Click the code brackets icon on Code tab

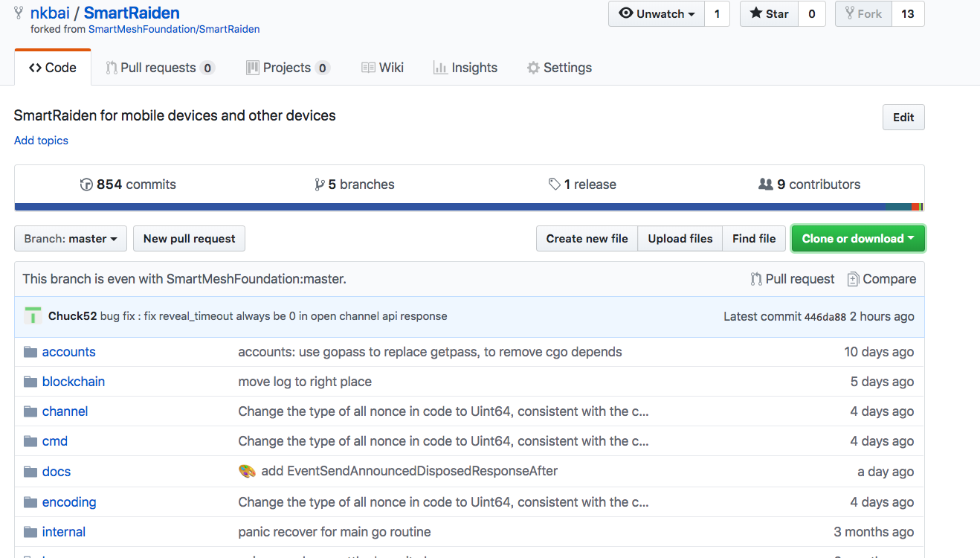[x=35, y=68]
